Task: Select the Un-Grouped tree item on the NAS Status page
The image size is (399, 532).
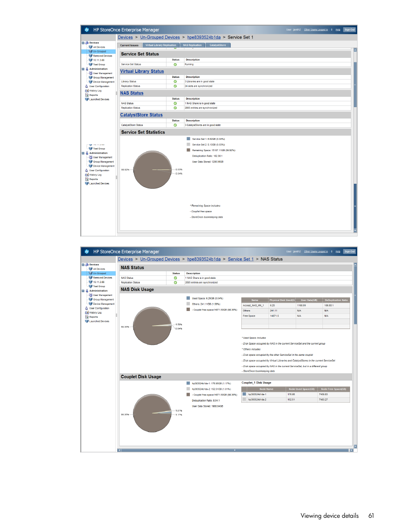Action: [100, 273]
